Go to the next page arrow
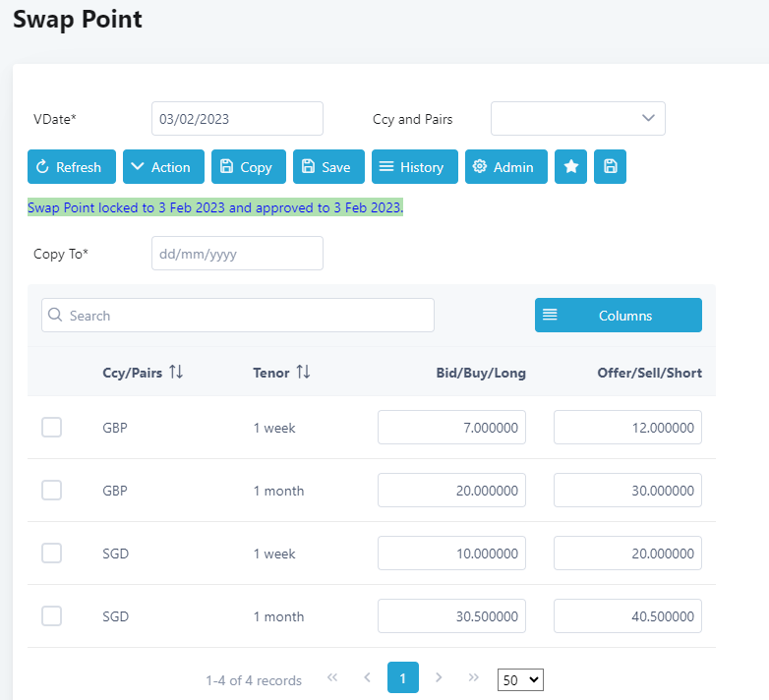This screenshot has width=769, height=700. (439, 678)
